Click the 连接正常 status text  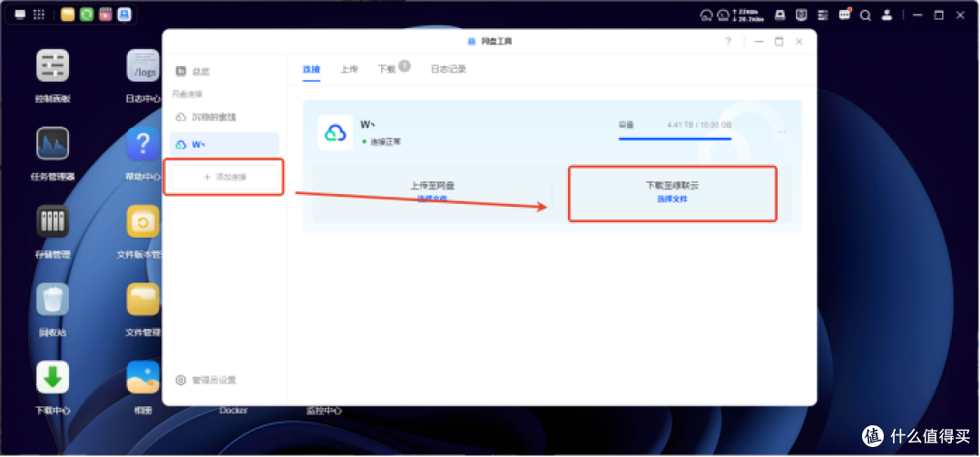pos(385,142)
